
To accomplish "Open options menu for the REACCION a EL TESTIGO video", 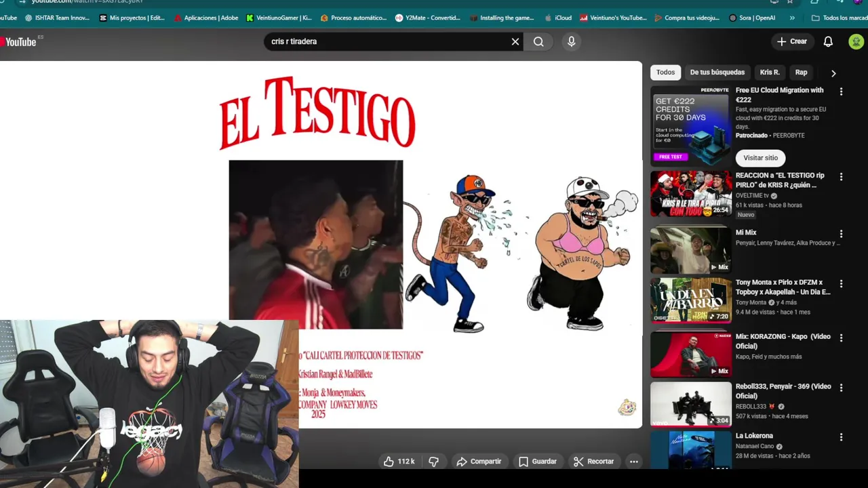I will [x=841, y=177].
